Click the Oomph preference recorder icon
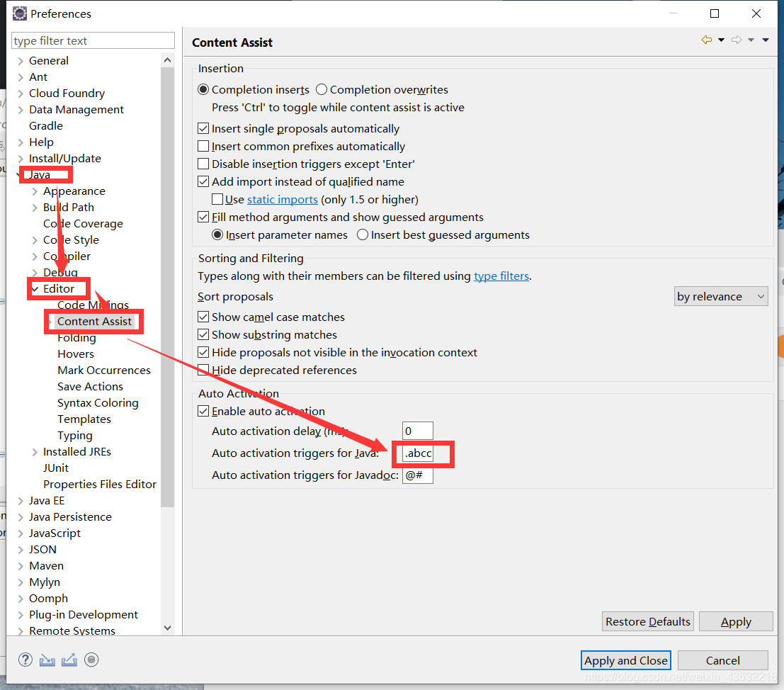784x690 pixels. (91, 660)
